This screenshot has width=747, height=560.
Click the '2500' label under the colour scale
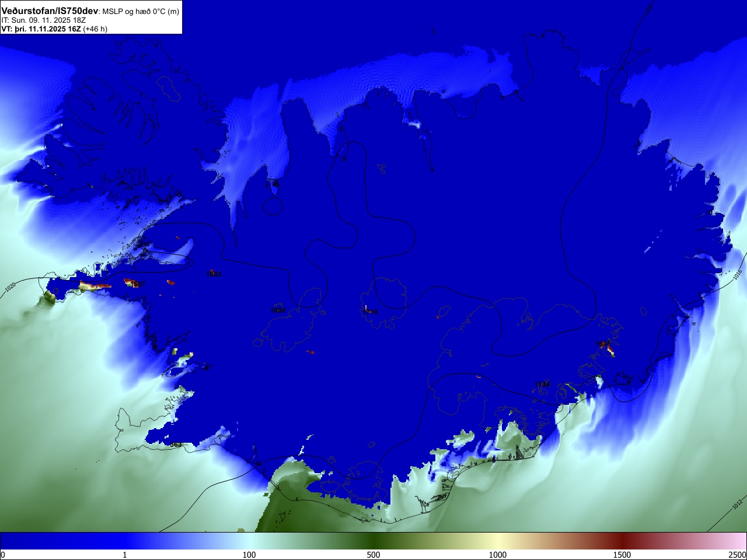(738, 555)
